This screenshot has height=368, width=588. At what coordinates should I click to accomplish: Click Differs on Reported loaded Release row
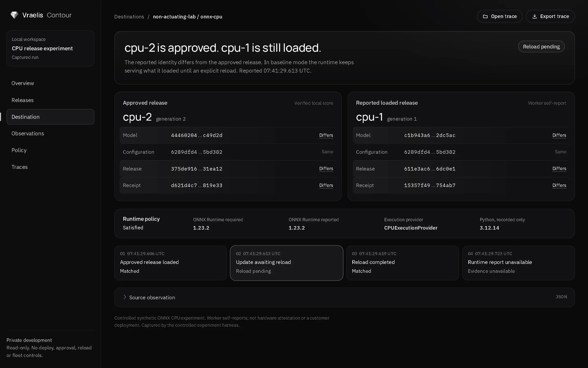pos(559,169)
